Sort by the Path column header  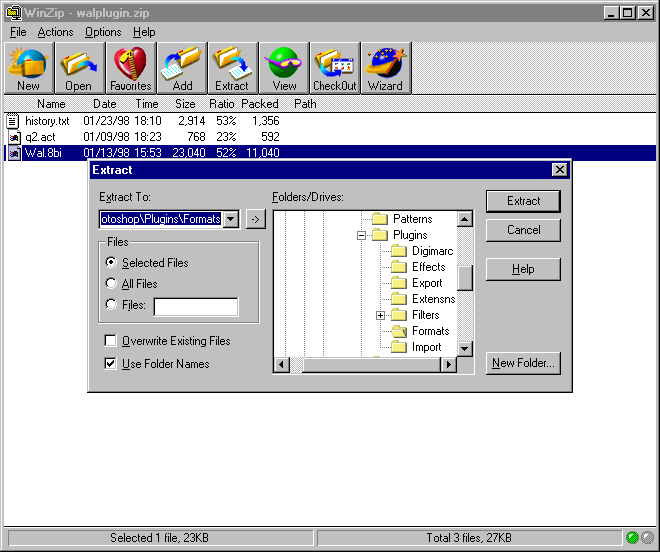point(305,104)
